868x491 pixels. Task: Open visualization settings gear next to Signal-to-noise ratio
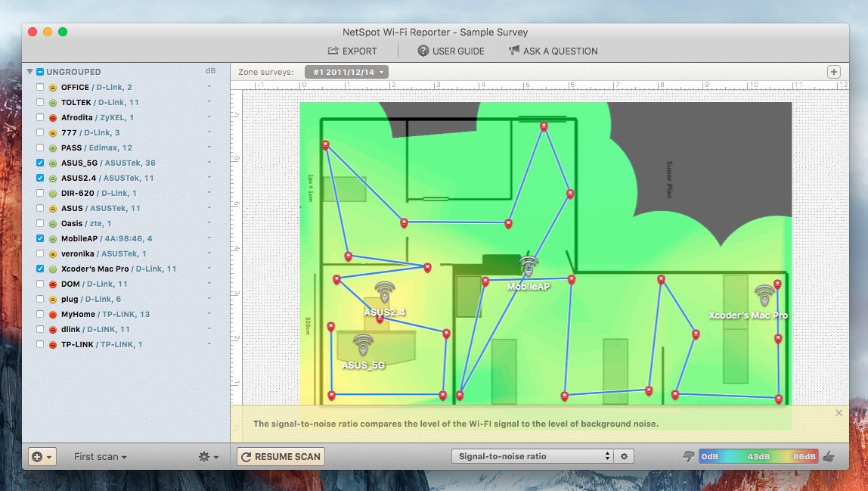click(x=624, y=456)
